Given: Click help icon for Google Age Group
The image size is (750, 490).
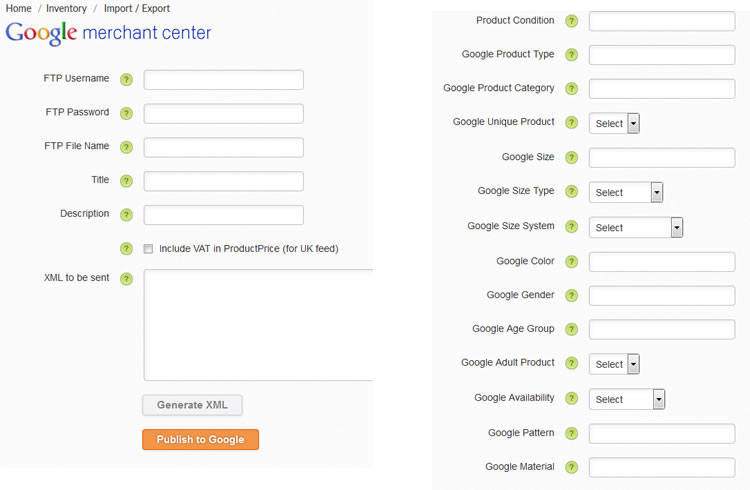Looking at the screenshot, I should (571, 329).
